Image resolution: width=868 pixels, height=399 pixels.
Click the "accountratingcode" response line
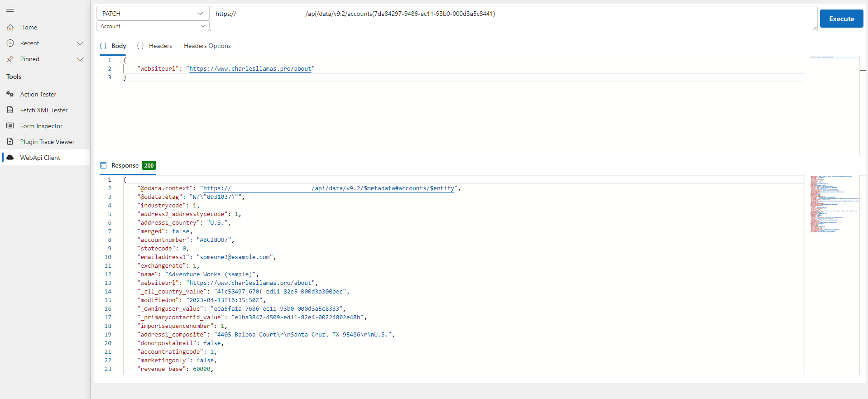177,352
